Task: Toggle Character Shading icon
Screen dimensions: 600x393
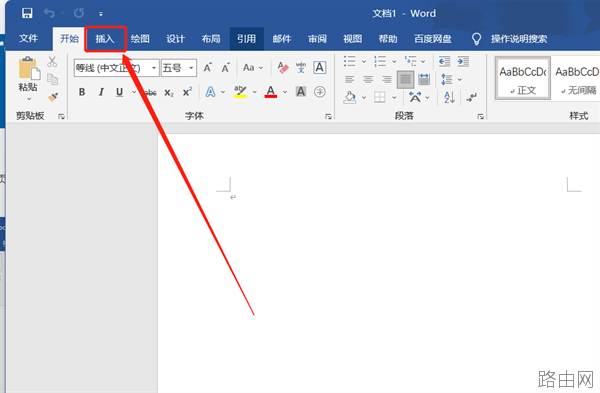Action: [301, 91]
